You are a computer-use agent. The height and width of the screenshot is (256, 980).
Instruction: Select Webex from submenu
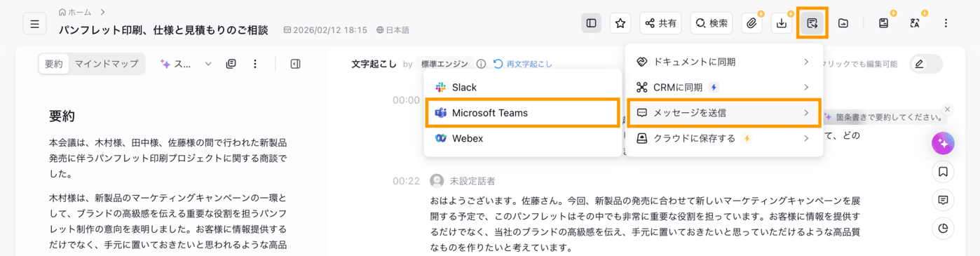[523, 138]
